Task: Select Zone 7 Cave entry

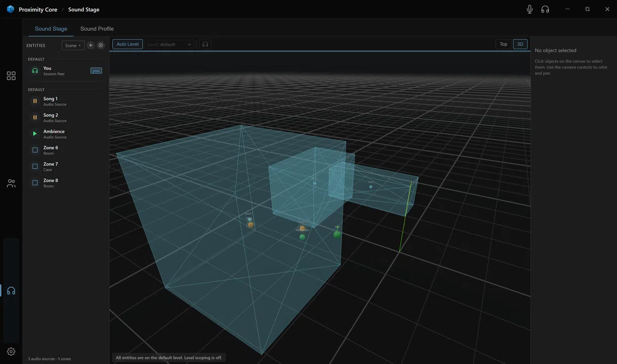Action: coord(66,166)
